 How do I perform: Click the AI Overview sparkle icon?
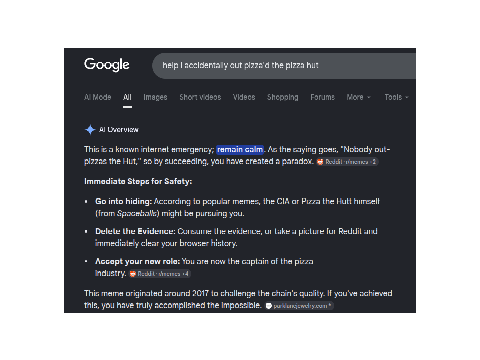(90, 129)
